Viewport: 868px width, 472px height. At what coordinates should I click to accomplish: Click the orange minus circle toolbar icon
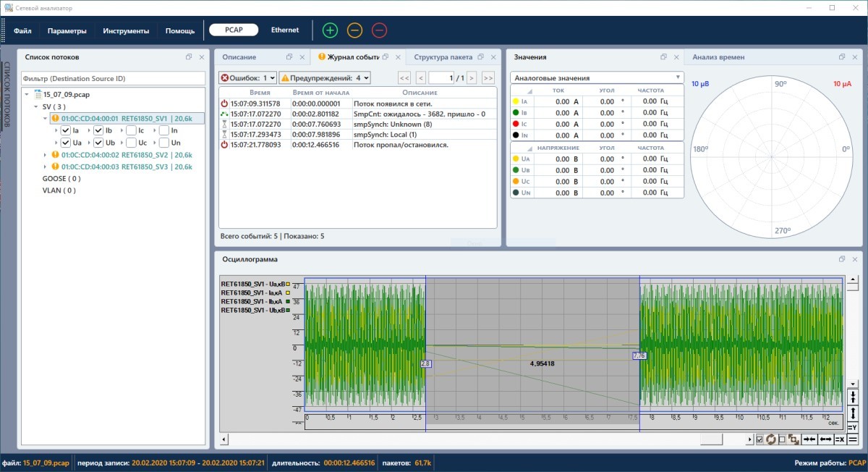tap(354, 30)
